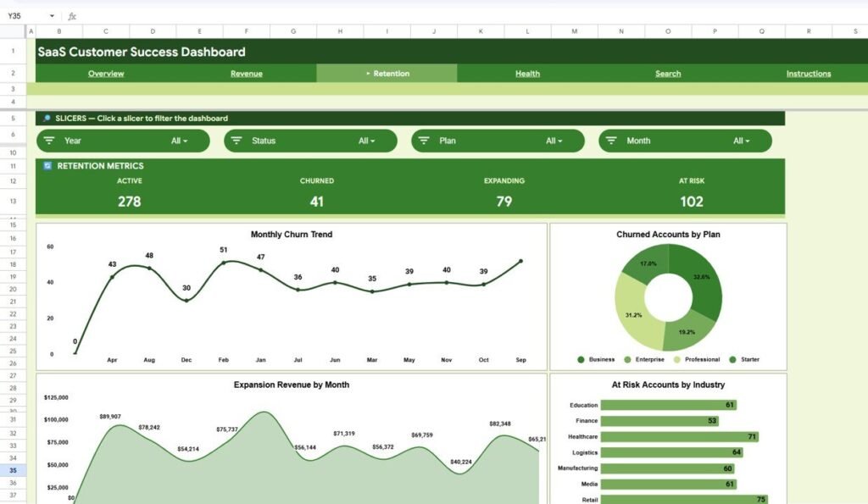Switch to the Health tab
This screenshot has height=504, width=868.
tap(527, 74)
